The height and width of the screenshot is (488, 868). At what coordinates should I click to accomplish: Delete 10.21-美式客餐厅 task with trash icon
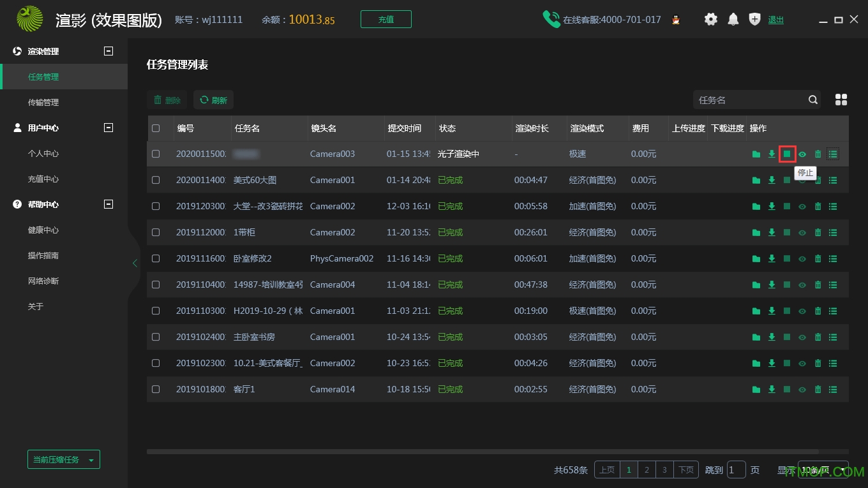point(818,363)
